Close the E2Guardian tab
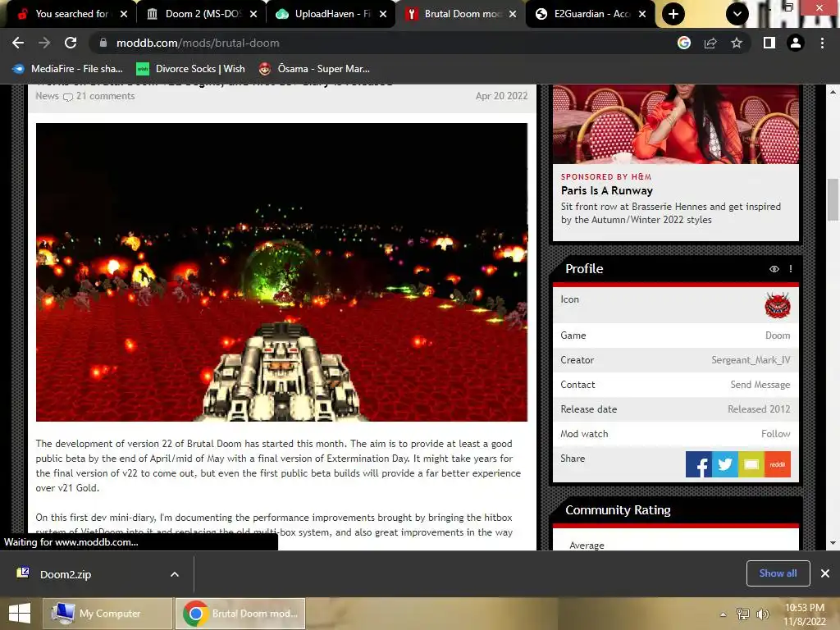The width and height of the screenshot is (840, 630). coord(642,14)
